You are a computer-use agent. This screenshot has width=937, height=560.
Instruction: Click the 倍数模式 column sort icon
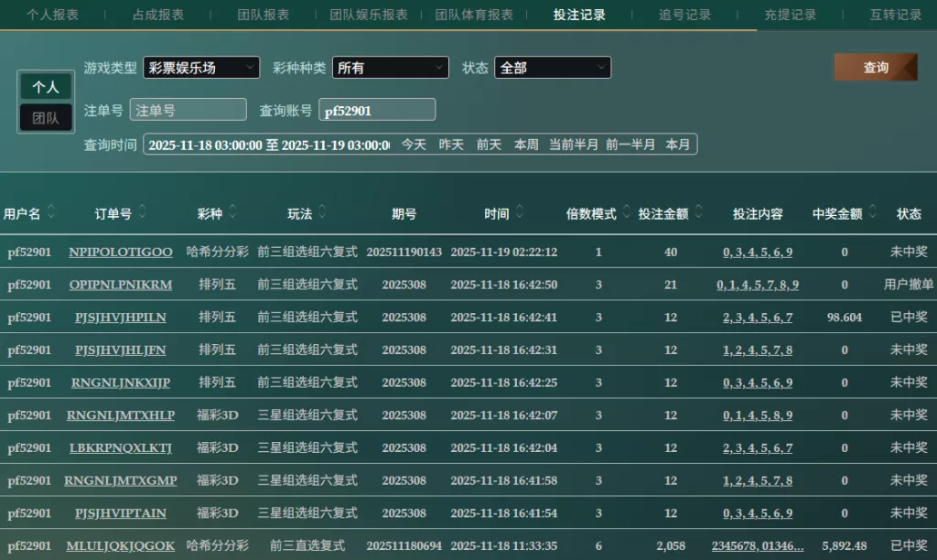pos(627,213)
